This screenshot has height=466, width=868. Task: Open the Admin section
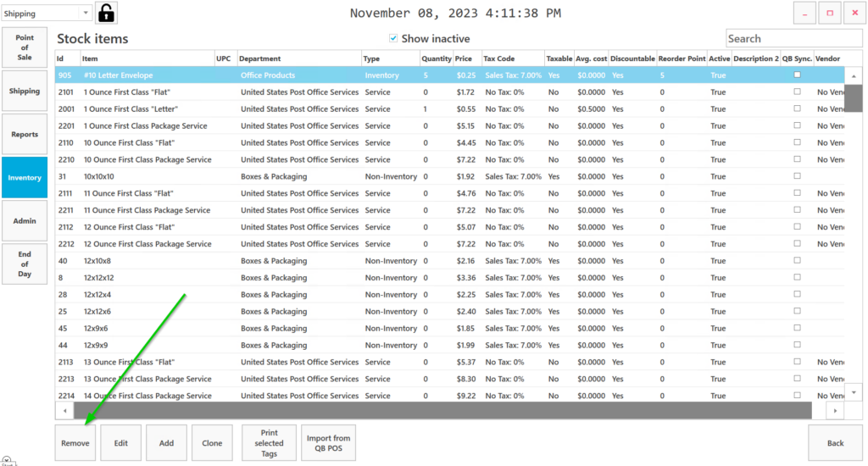pos(25,221)
